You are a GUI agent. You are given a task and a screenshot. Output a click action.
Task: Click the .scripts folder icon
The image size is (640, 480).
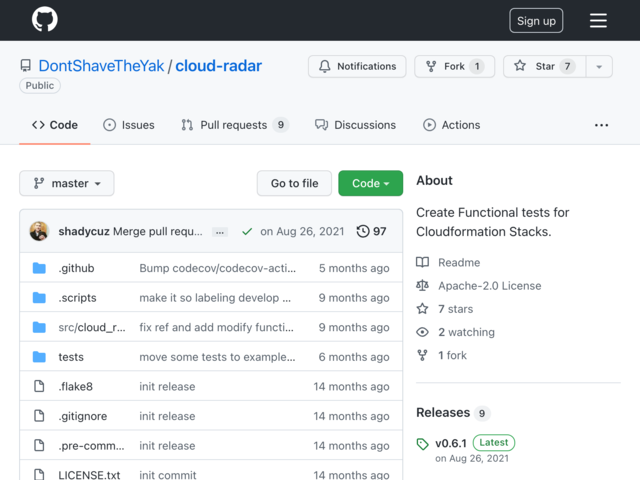click(x=39, y=298)
